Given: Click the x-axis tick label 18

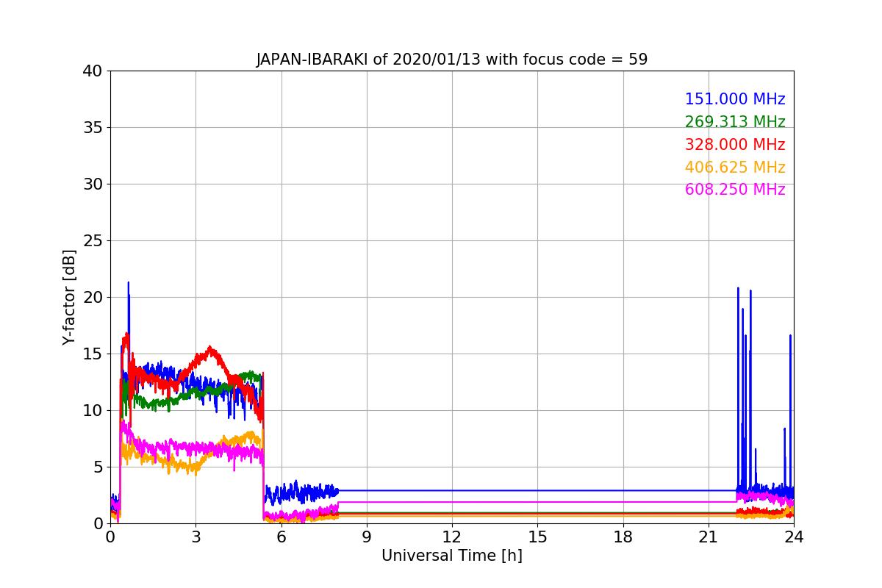Looking at the screenshot, I should click(623, 537).
